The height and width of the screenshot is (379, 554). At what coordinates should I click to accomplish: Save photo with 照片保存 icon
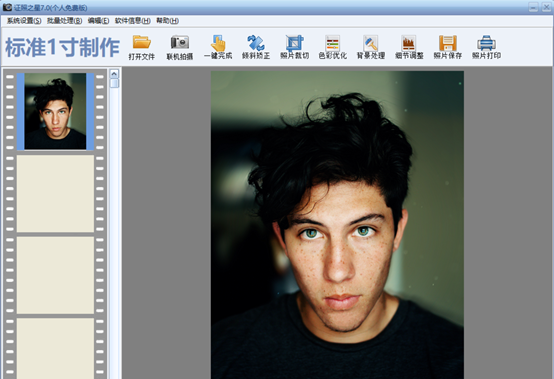coord(448,47)
